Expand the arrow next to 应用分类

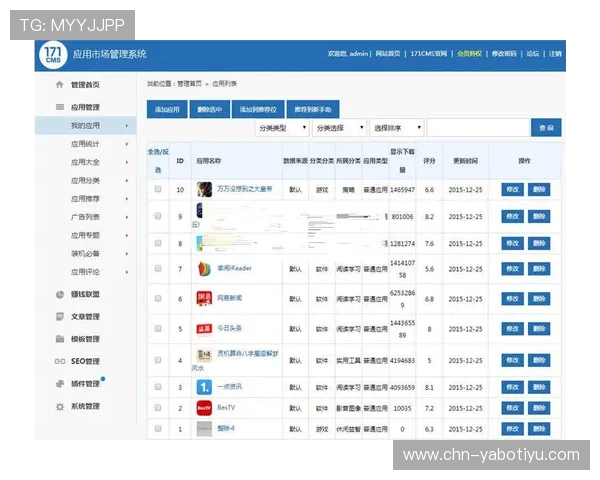click(x=127, y=180)
